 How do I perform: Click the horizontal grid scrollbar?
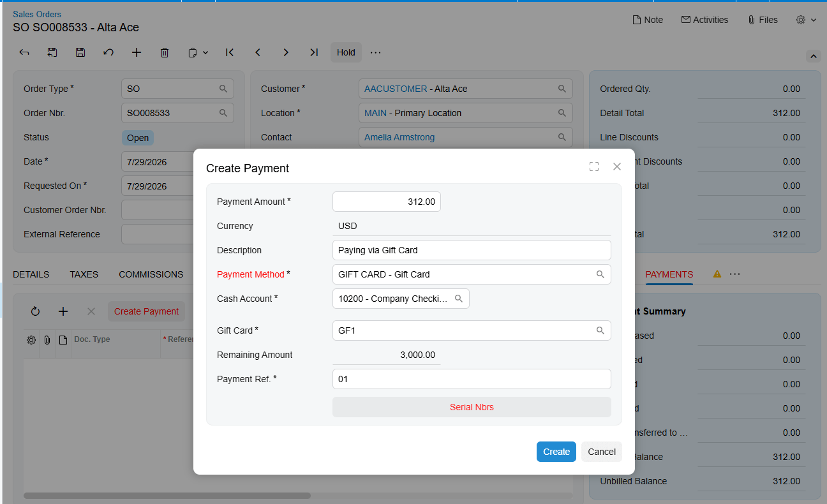point(167,496)
